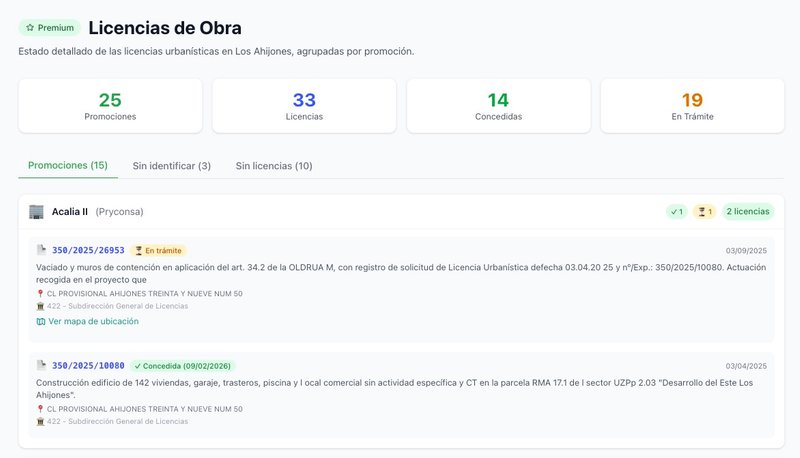Click date 03/04/2025
This screenshot has width=800, height=458.
pyautogui.click(x=746, y=366)
